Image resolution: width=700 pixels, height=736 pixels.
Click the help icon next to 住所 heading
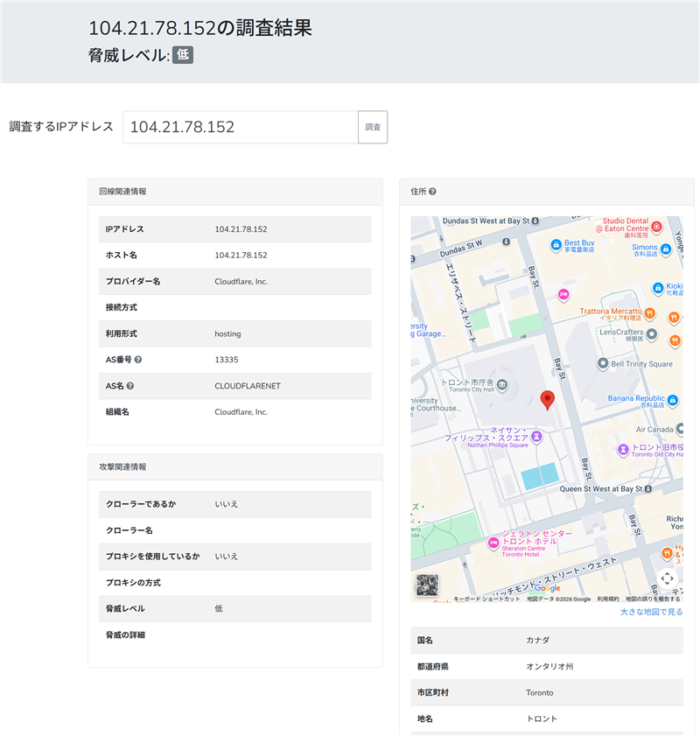pos(432,192)
